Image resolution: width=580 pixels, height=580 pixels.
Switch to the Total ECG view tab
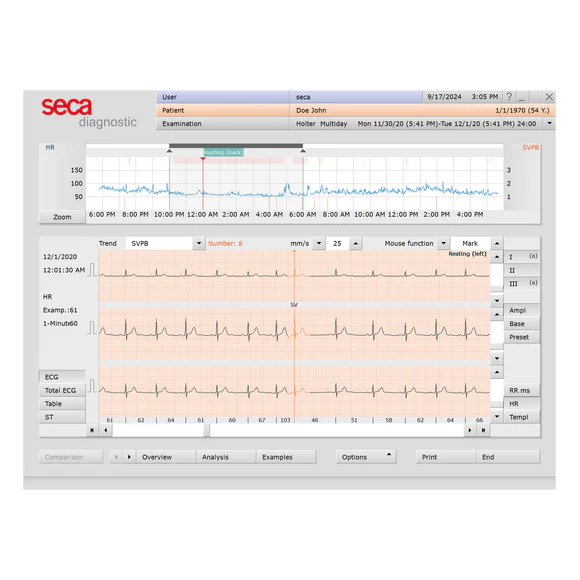pos(62,390)
